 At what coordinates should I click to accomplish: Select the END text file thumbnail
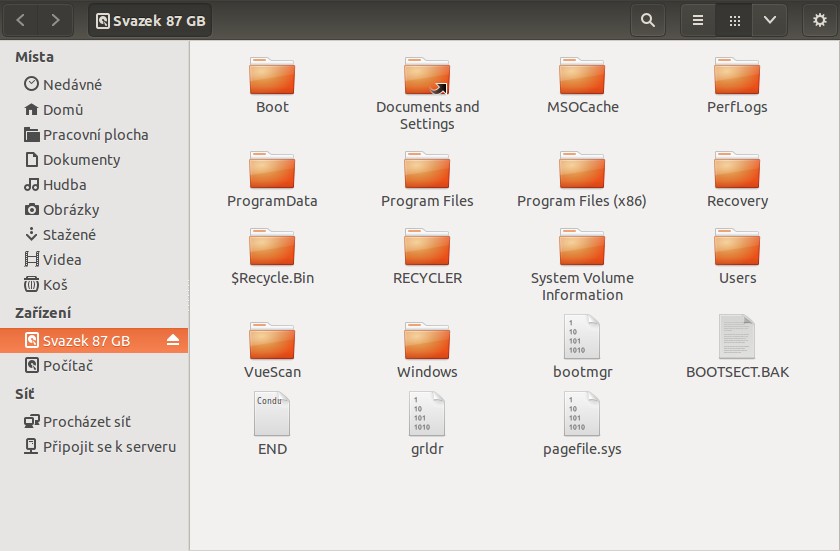[x=272, y=415]
